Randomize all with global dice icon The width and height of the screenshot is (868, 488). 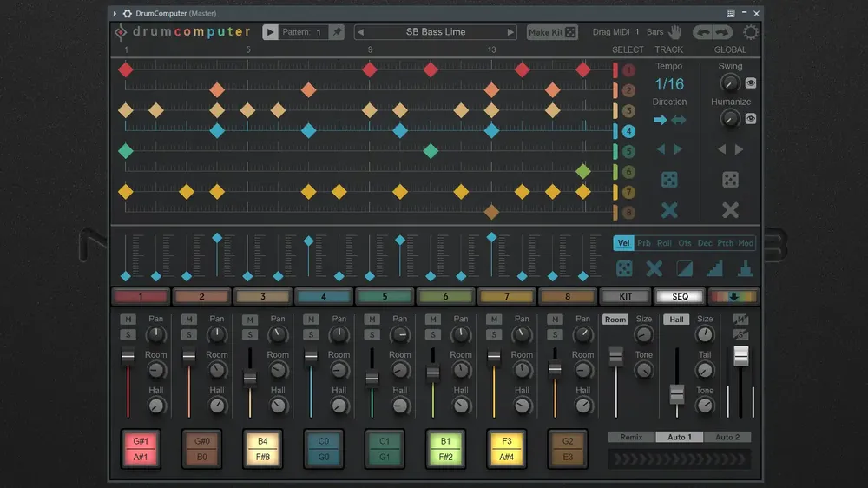[730, 180]
